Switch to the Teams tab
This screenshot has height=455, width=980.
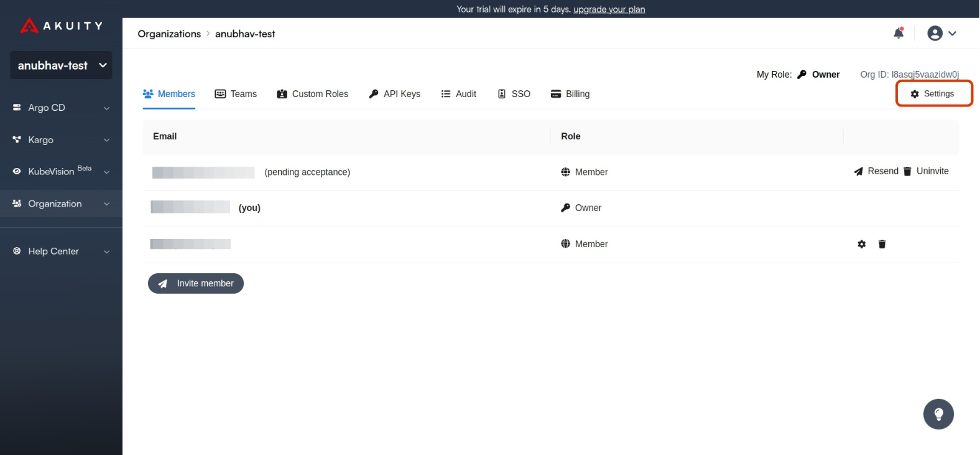click(236, 94)
